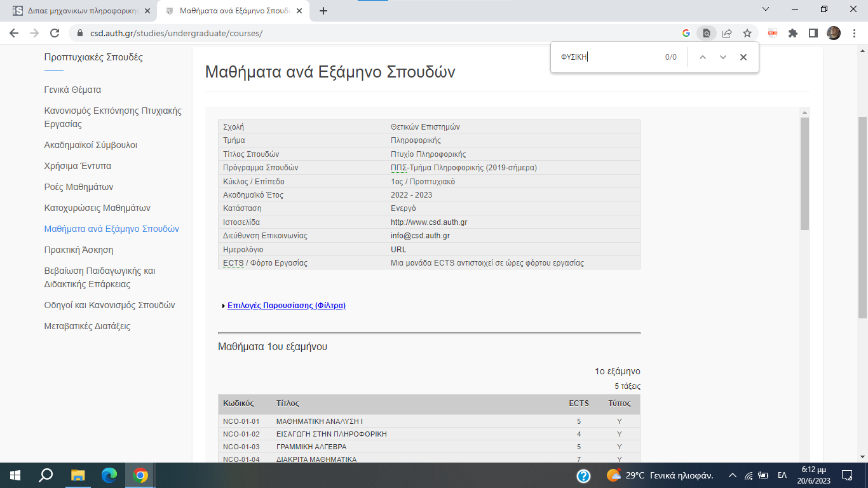Viewport: 868px width, 488px height.
Task: Click the Google icon in address bar
Action: tap(686, 34)
